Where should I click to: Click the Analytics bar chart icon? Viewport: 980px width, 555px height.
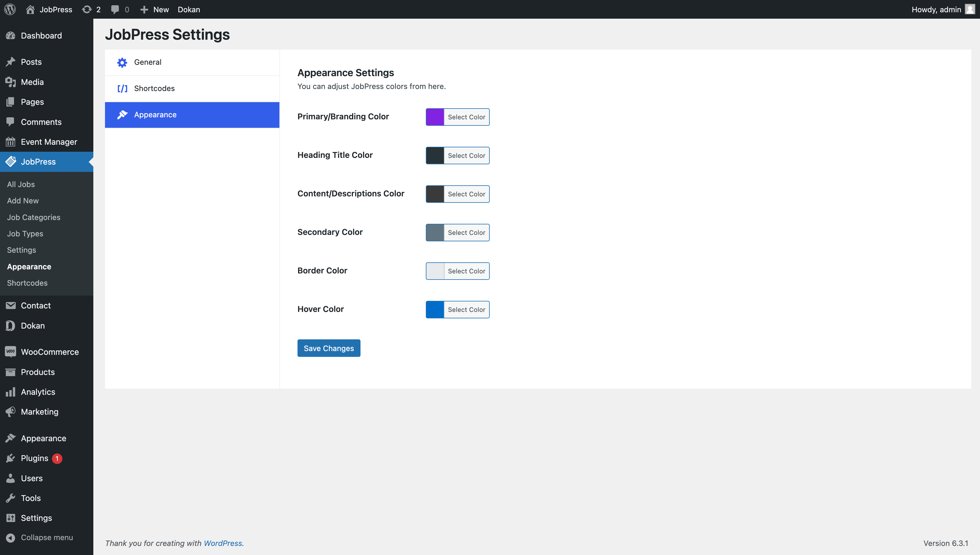[11, 392]
